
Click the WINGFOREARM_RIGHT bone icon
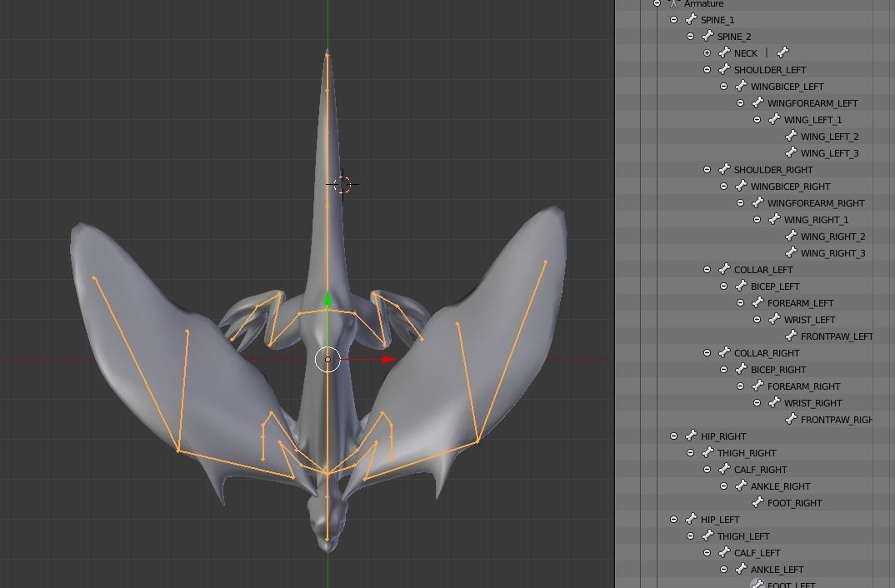click(758, 202)
